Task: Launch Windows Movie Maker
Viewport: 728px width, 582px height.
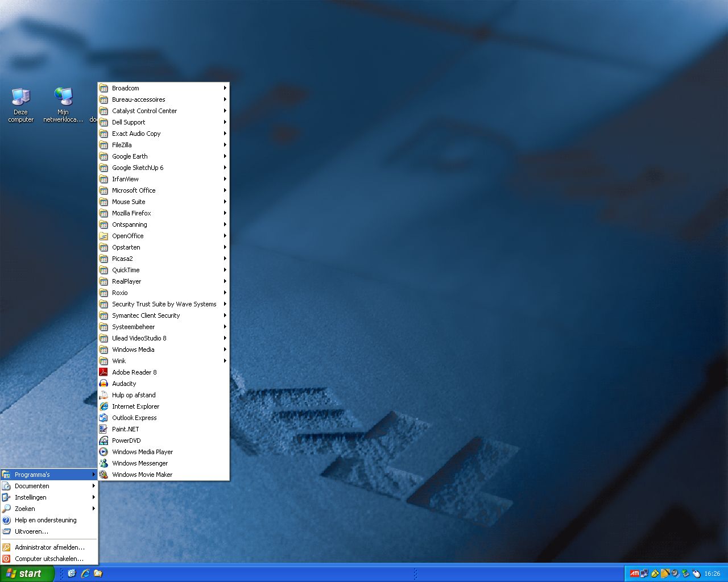Action: click(x=164, y=475)
